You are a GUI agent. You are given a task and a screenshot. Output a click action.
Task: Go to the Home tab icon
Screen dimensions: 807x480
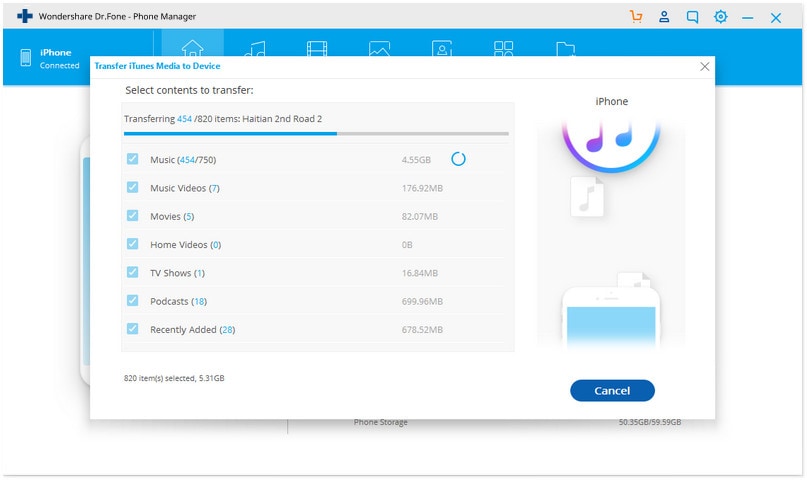(x=192, y=48)
